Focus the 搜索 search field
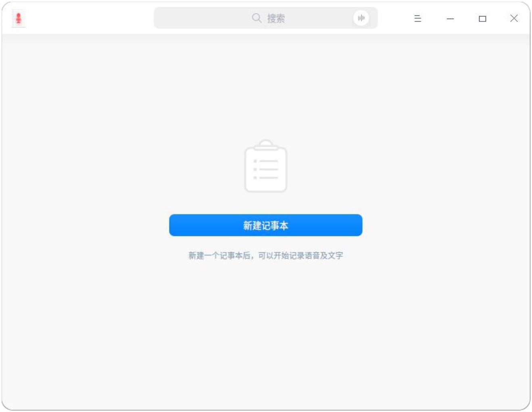The width and height of the screenshot is (532, 412). point(265,18)
